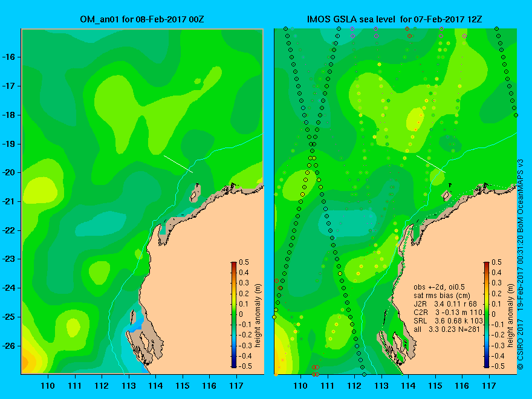532x399 pixels.
Task: Click the "sat rms bias (cm)" text line
Action: pyautogui.click(x=442, y=296)
